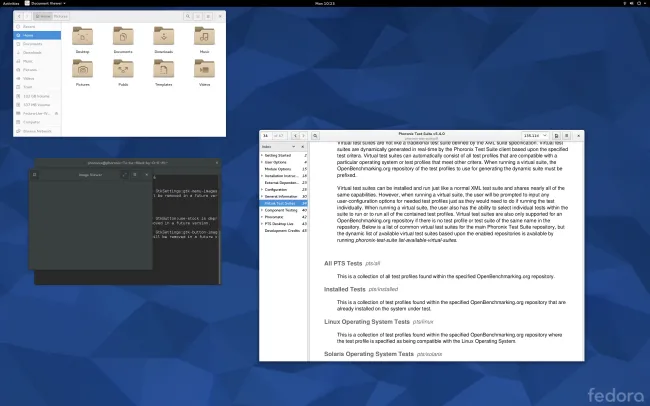This screenshot has width=650, height=406.
Task: Close the Index sidebar in Document Viewer
Action: pyautogui.click(x=303, y=147)
